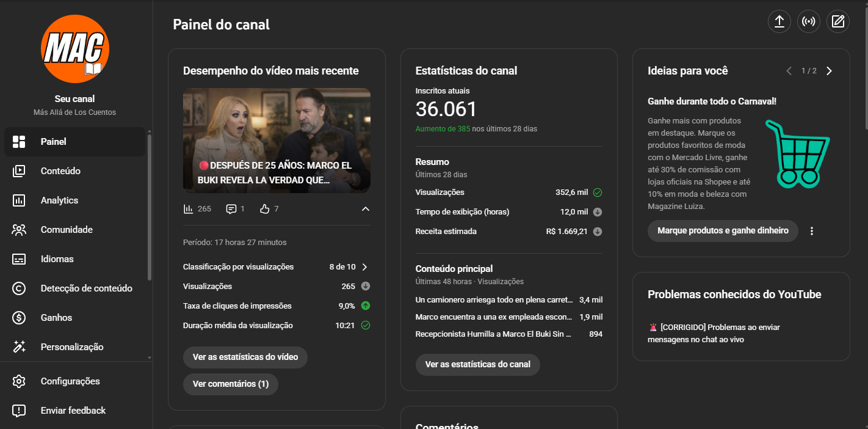Viewport: 868px width, 429px height.
Task: Open more options for Carnaval idea
Action: 811,231
